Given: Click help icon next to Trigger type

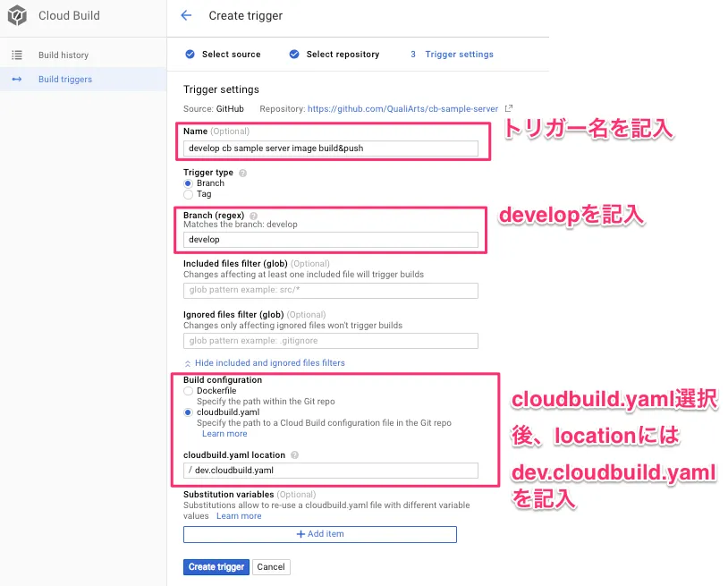Looking at the screenshot, I should click(x=243, y=173).
